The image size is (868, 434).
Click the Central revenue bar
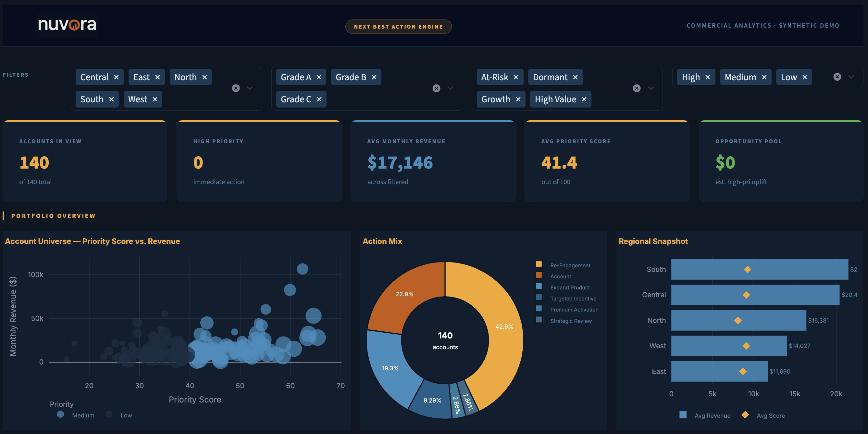[755, 295]
